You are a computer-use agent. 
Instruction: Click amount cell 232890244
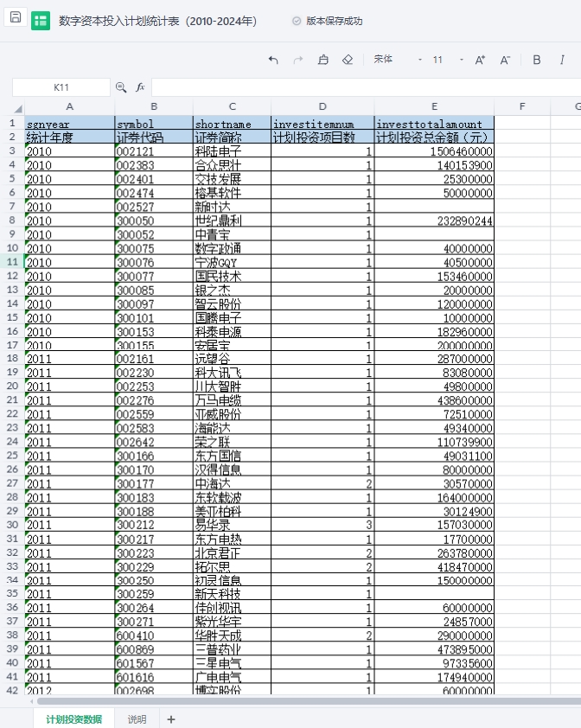click(434, 220)
